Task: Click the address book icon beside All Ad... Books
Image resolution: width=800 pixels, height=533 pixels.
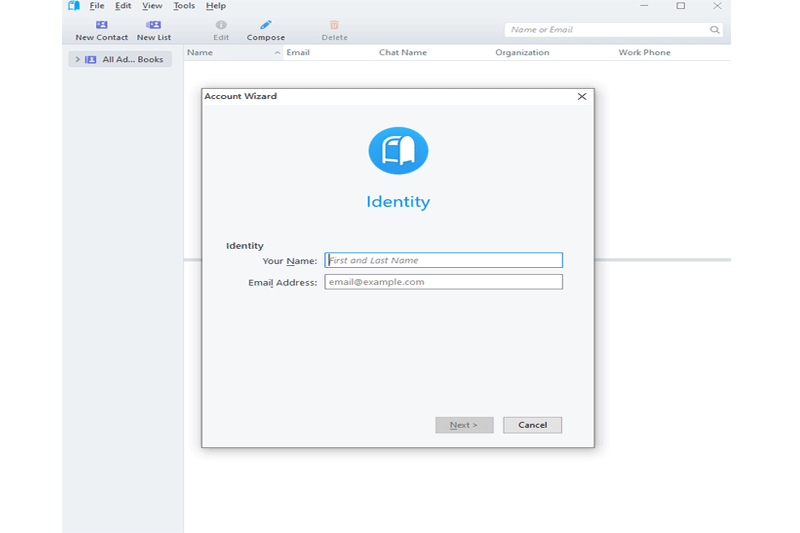Action: point(91,60)
